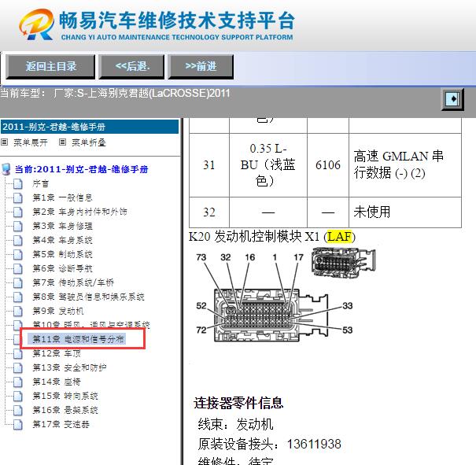The image size is (476, 465).
Task: Open 第7章 传动系统/车桥
Action: click(73, 283)
